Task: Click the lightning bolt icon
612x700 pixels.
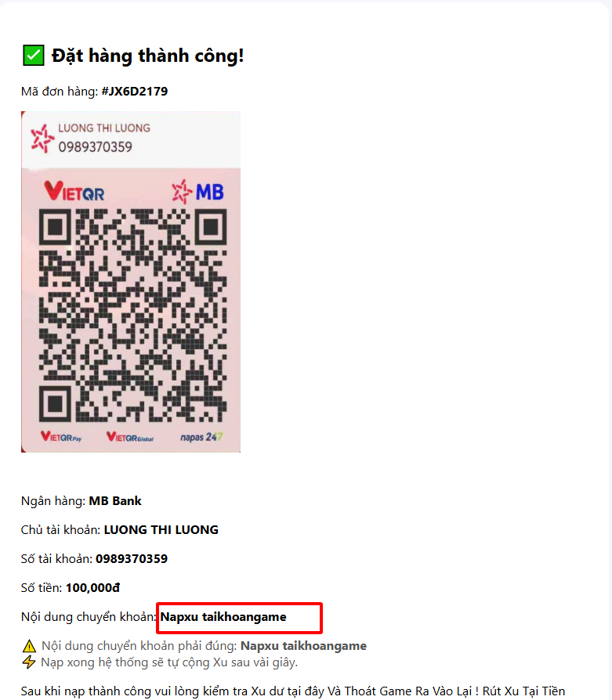Action: [28, 662]
